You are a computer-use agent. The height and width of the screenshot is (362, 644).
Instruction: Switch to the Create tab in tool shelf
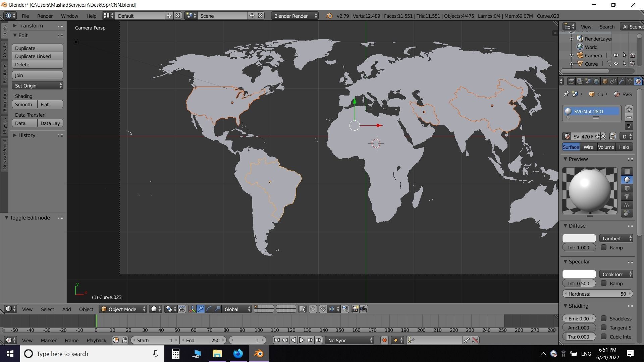pyautogui.click(x=4, y=50)
